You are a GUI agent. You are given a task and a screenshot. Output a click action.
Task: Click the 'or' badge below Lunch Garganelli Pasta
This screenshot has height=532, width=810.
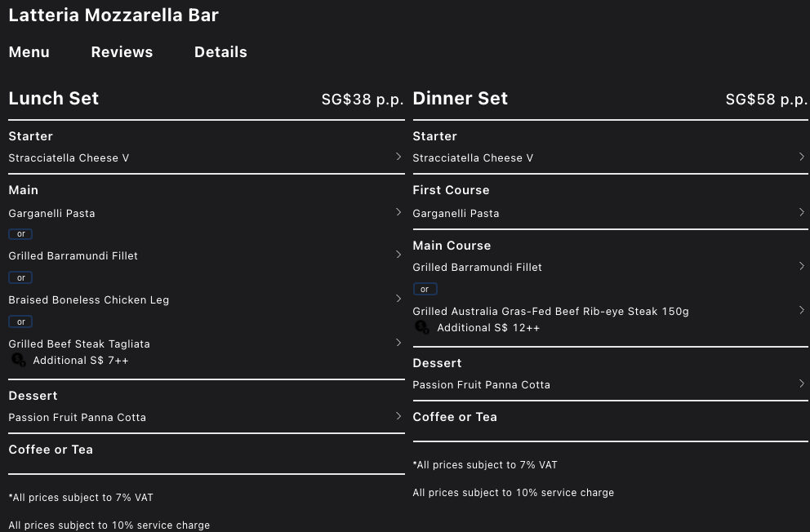tap(20, 234)
